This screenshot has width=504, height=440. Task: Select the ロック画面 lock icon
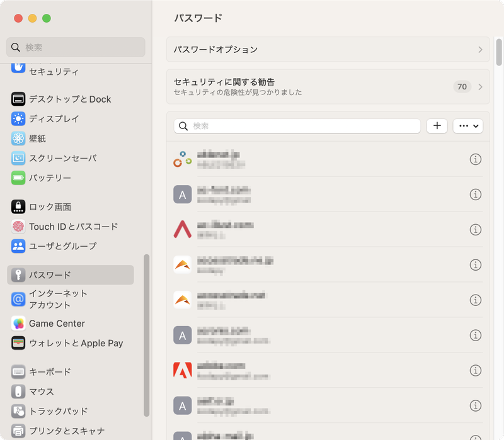click(x=17, y=206)
